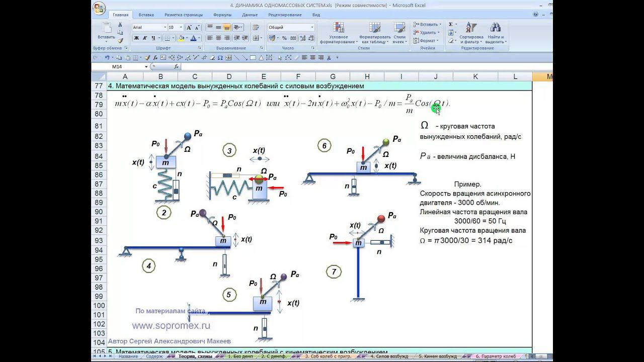Expand the font color dropdown arrow
Image resolution: width=644 pixels, height=362 pixels.
pos(199,38)
